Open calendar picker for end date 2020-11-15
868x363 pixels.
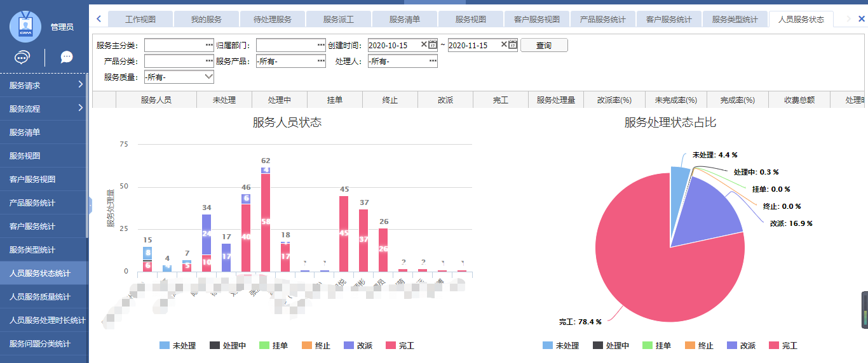(x=513, y=45)
